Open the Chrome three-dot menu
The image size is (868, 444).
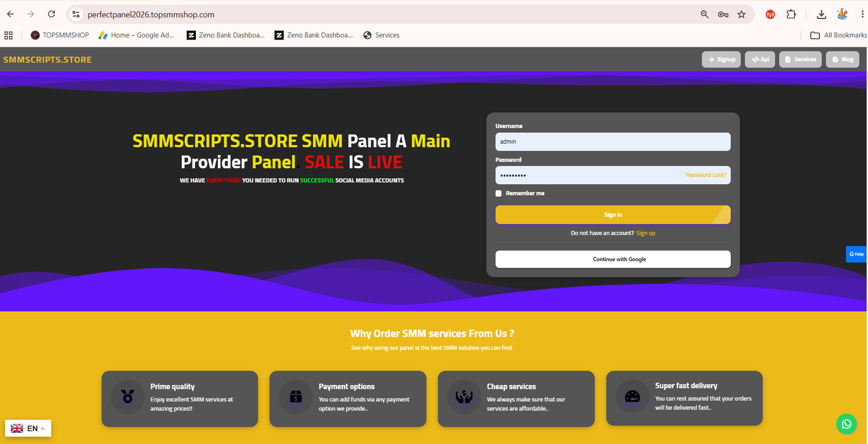[862, 15]
